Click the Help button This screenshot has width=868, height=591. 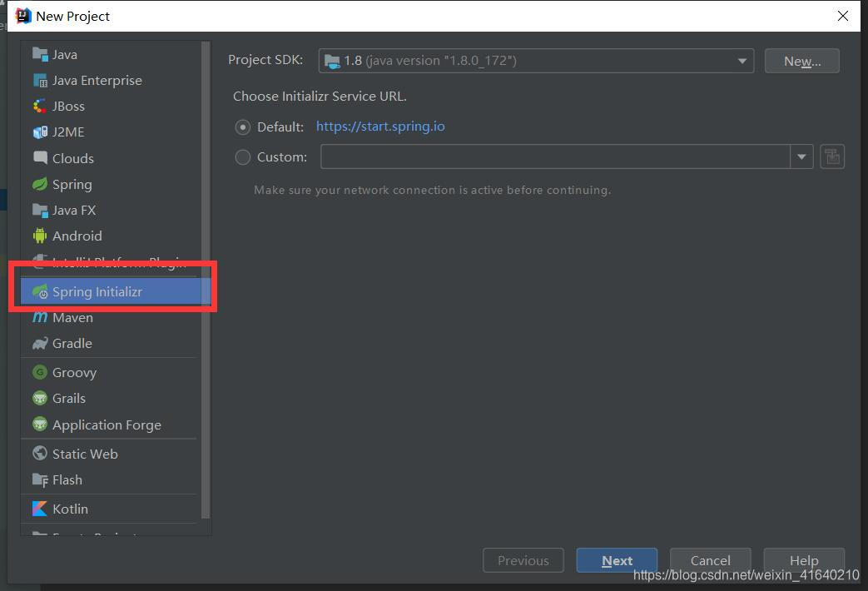(804, 560)
